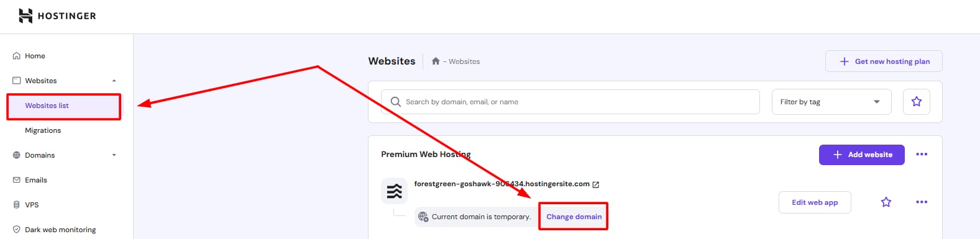Click the Change domain link

point(574,217)
